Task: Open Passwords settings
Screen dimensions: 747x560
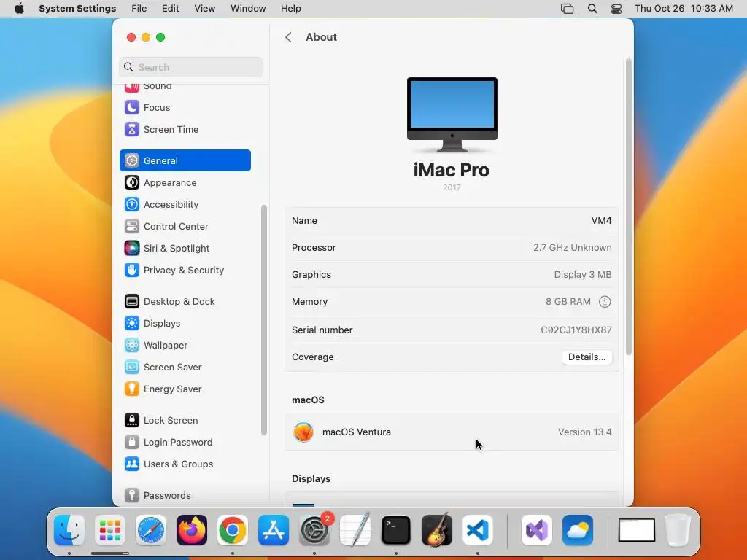Action: pos(185,496)
